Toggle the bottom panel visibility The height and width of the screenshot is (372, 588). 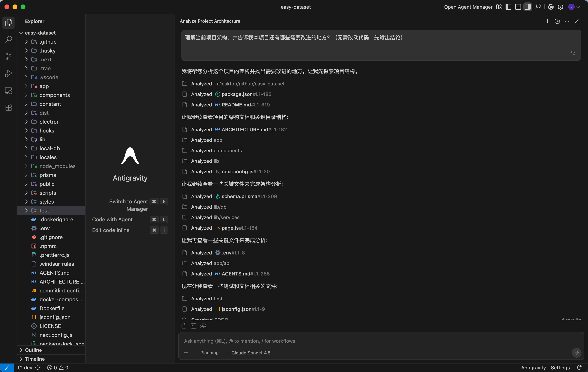pos(518,7)
